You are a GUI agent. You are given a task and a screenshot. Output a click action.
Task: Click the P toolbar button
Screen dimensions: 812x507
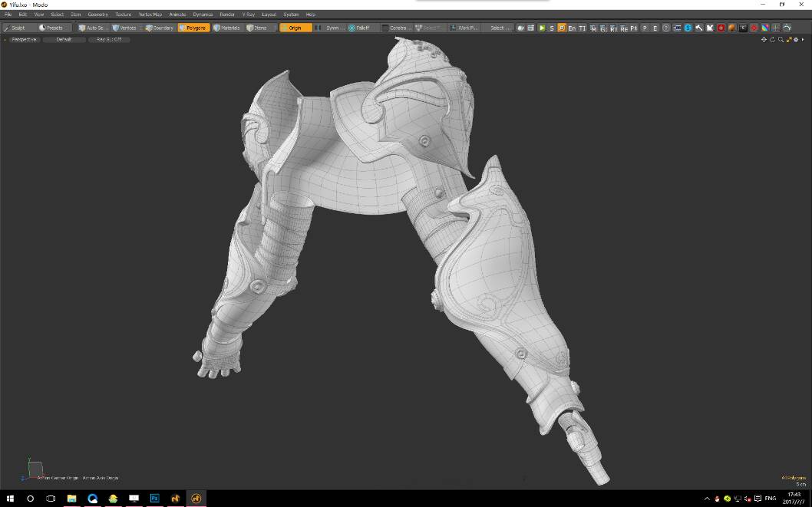point(645,28)
